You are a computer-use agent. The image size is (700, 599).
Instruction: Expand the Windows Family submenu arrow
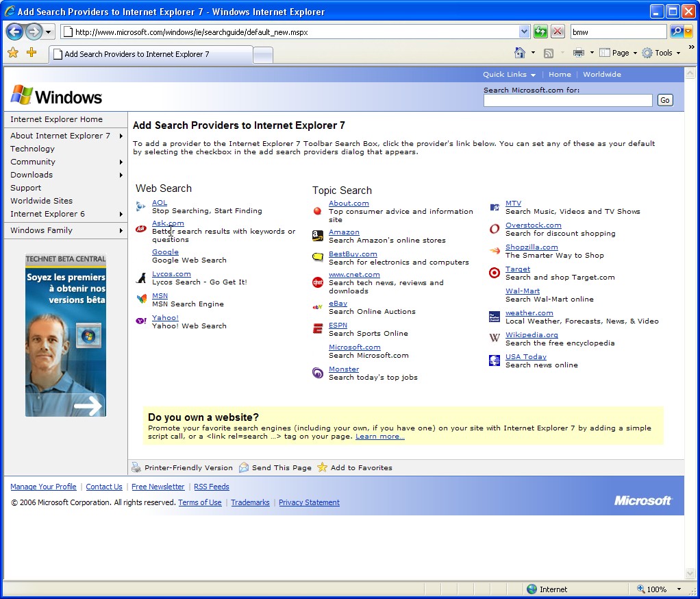click(121, 230)
